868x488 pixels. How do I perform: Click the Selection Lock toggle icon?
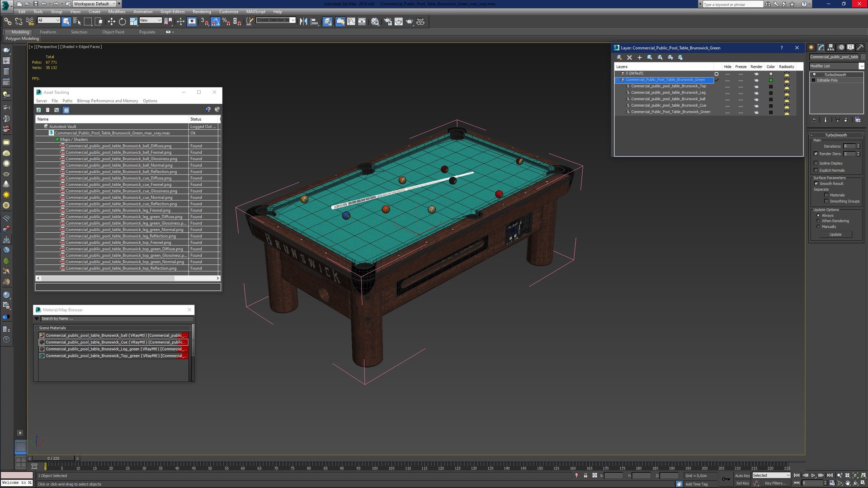pos(585,475)
